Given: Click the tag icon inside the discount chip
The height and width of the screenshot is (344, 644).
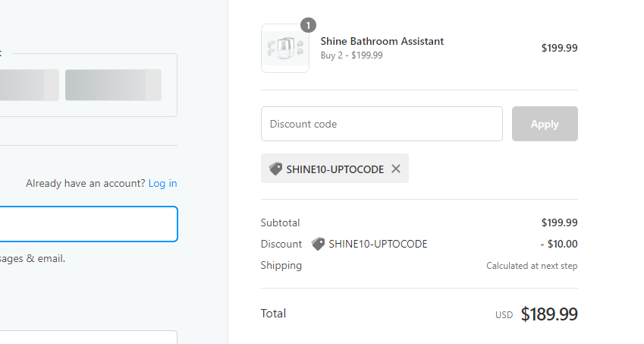Looking at the screenshot, I should 275,169.
